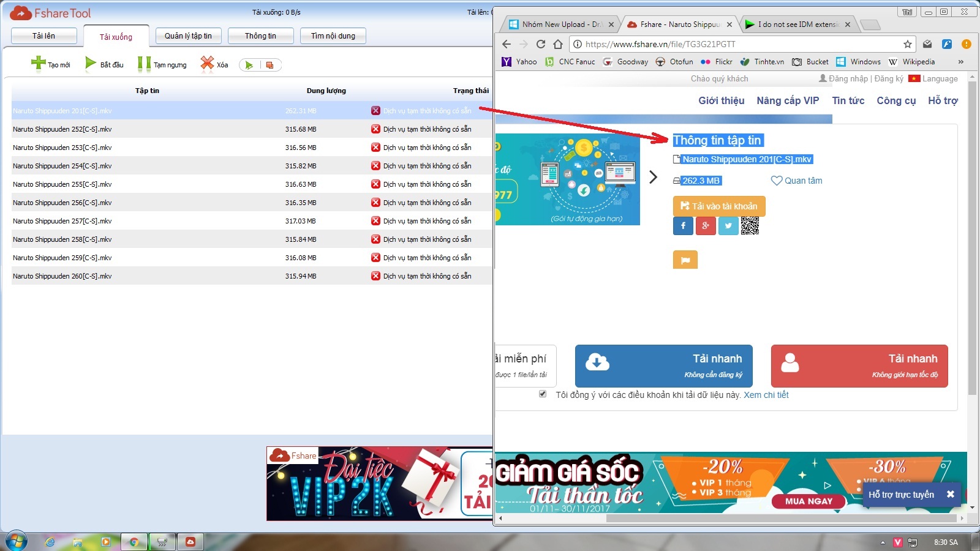Image resolution: width=980 pixels, height=551 pixels.
Task: Select 'Naruto Shippuuden 258[C-S].mkv' row
Action: 251,239
